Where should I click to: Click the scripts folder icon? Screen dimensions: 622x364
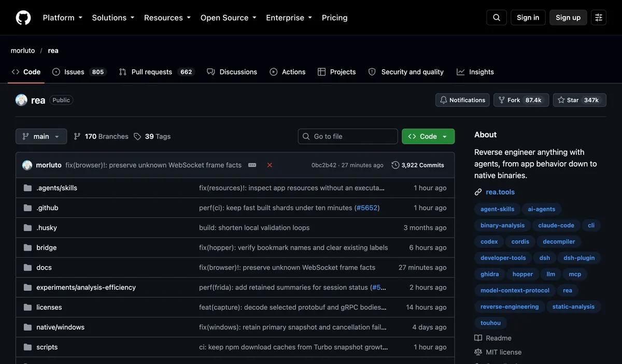click(27, 347)
